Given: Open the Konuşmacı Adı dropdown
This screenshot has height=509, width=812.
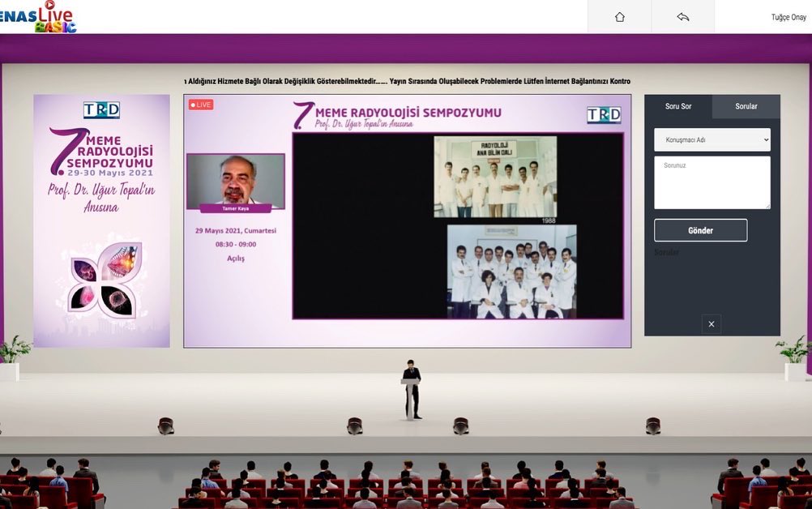Looking at the screenshot, I should tap(712, 139).
